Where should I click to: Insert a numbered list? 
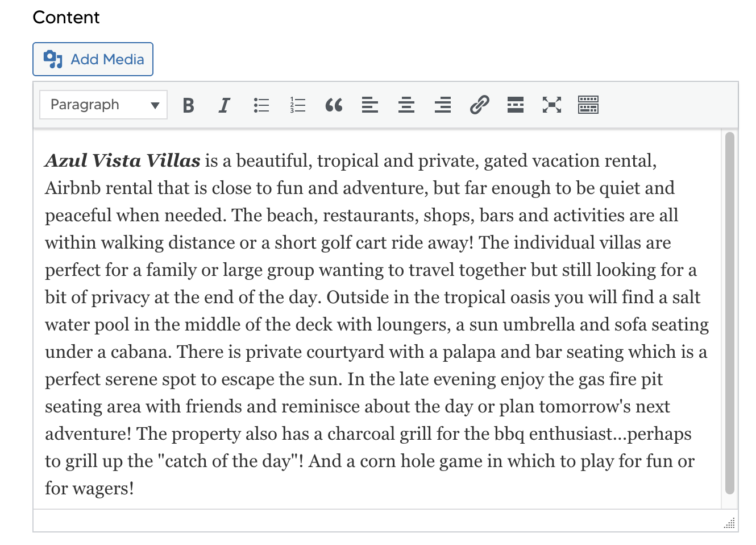(297, 105)
